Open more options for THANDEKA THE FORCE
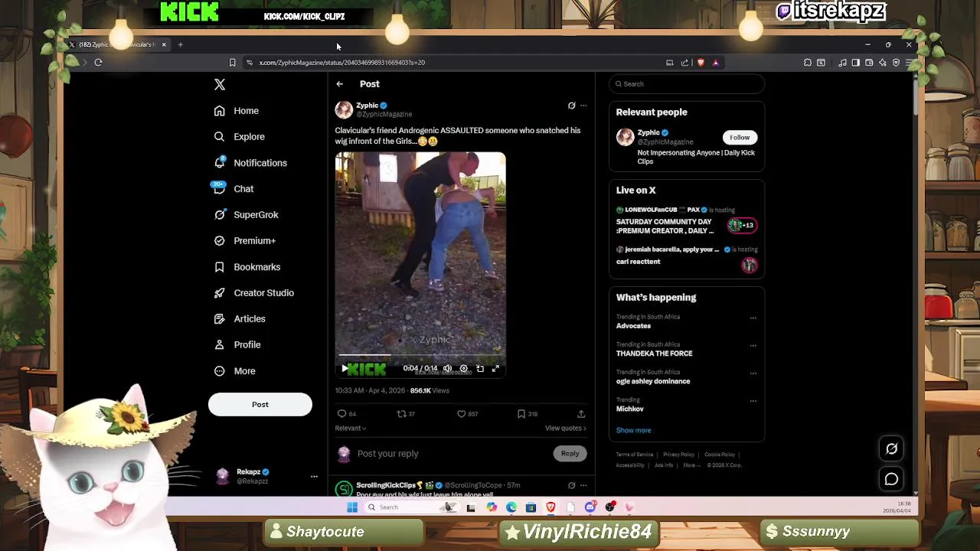The width and height of the screenshot is (980, 551). coord(753,345)
